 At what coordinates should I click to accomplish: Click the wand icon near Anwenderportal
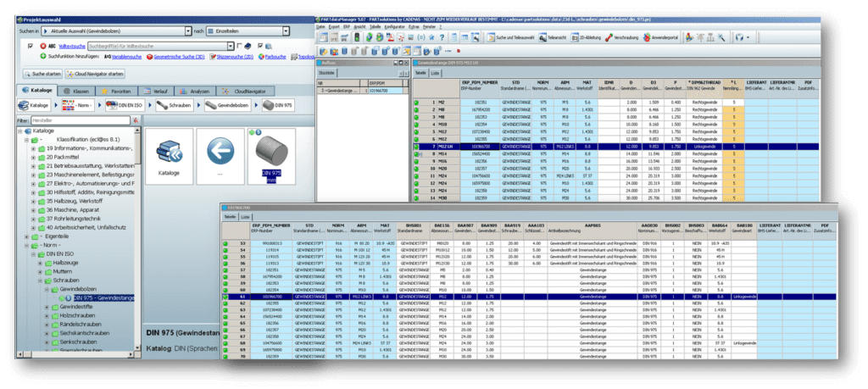(x=721, y=37)
